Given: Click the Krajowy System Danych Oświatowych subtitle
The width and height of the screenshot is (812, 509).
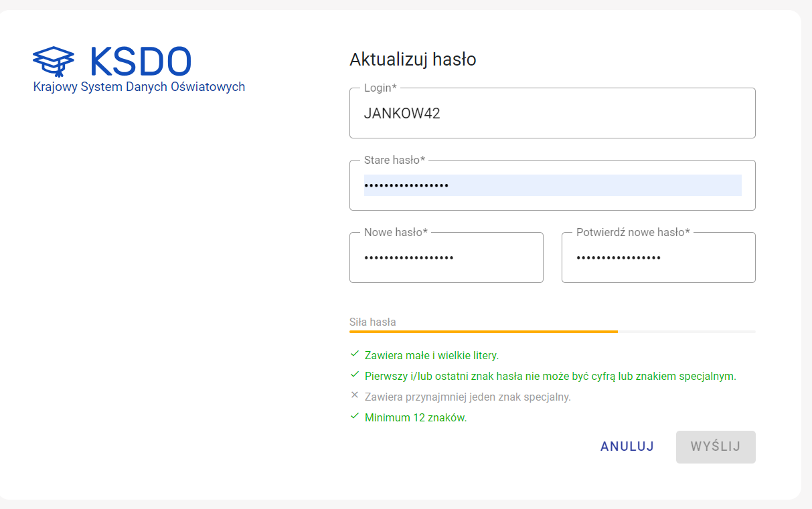Looking at the screenshot, I should (x=139, y=87).
